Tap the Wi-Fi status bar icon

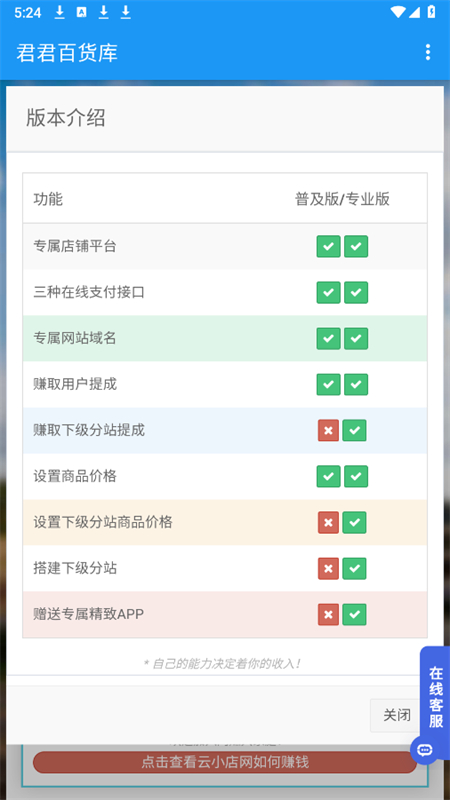pyautogui.click(x=397, y=12)
